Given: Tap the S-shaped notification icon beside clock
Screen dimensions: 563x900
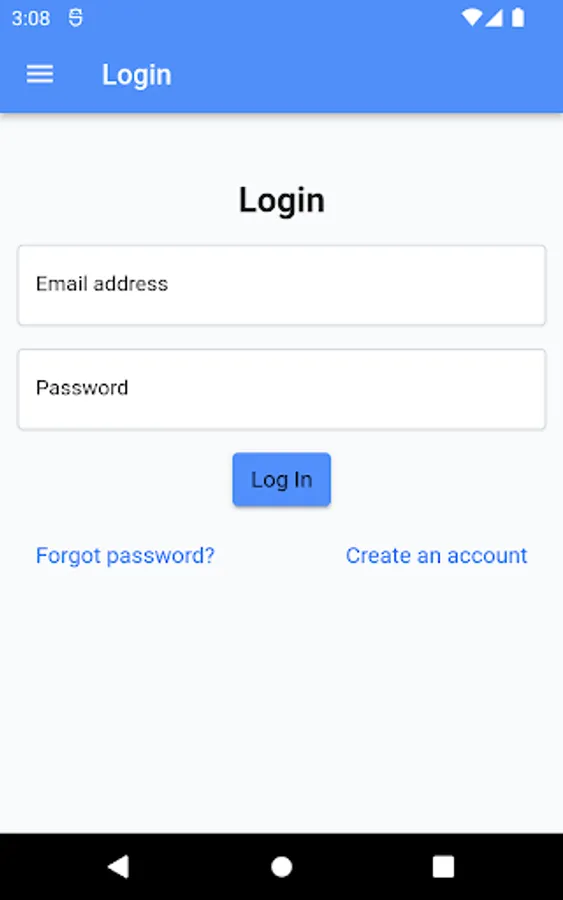Looking at the screenshot, I should pos(75,18).
